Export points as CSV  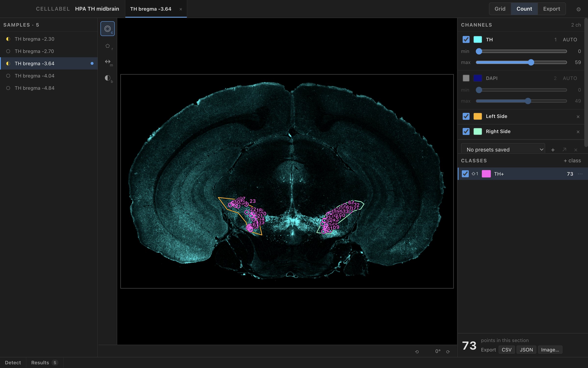pyautogui.click(x=506, y=350)
